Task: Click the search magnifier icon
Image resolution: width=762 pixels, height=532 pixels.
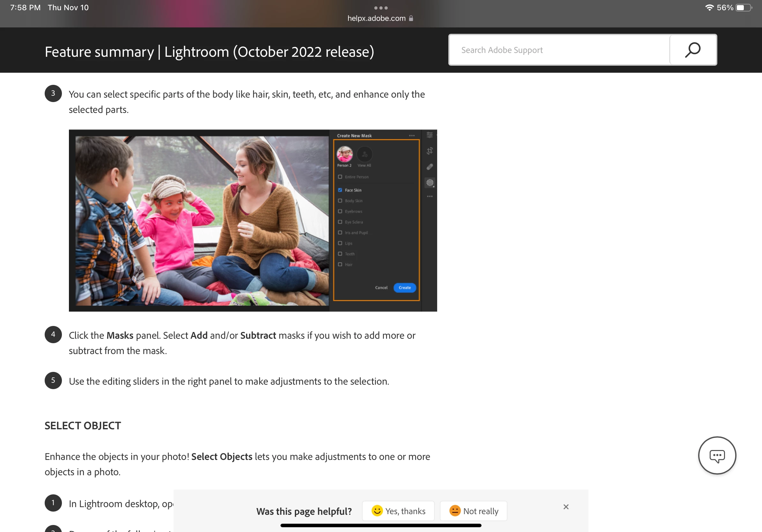Action: coord(693,50)
